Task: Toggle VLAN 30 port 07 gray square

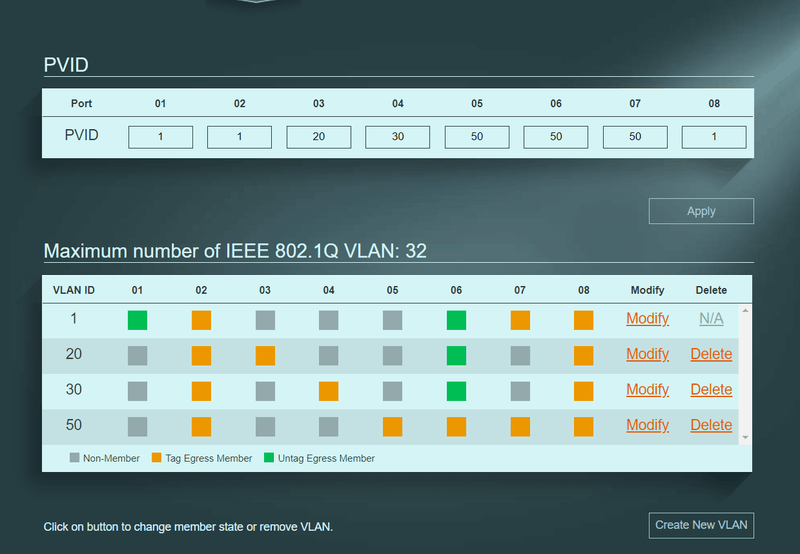Action: click(x=520, y=391)
